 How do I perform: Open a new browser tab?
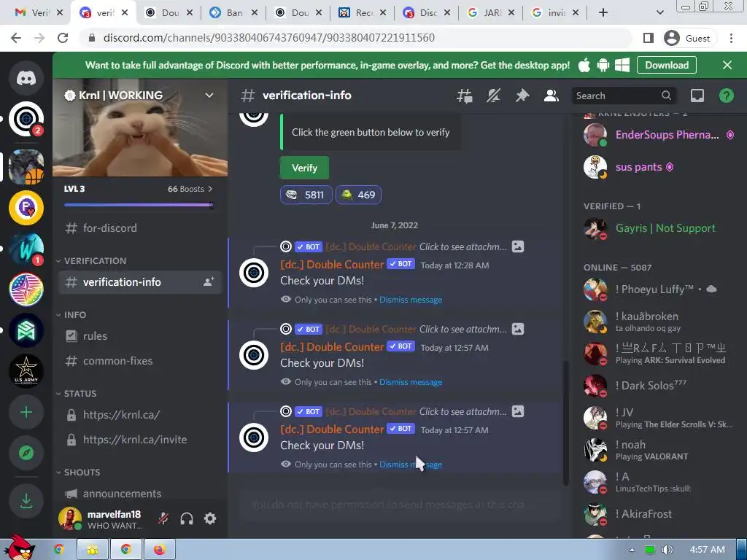point(603,12)
